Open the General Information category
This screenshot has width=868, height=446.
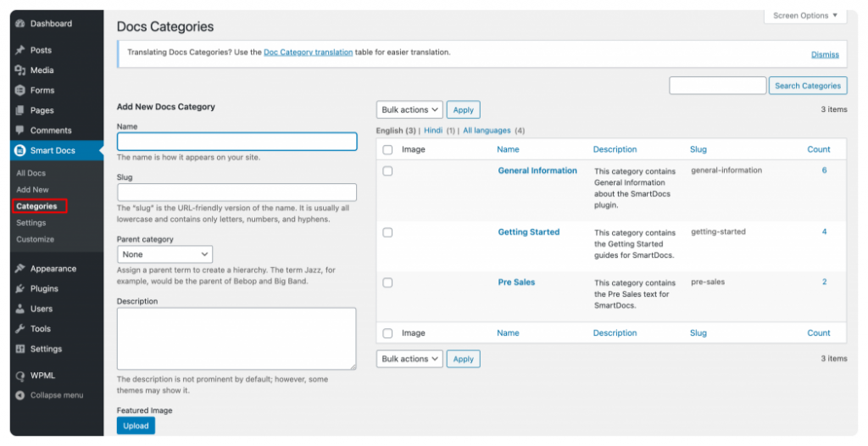[x=537, y=170]
